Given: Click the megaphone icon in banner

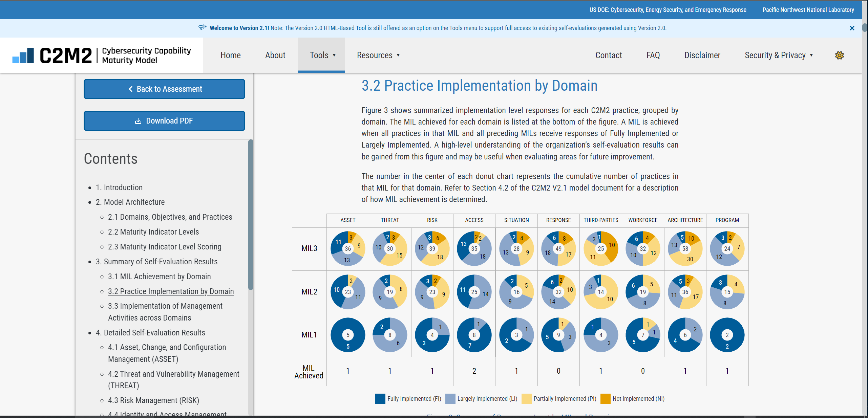Looking at the screenshot, I should point(202,27).
